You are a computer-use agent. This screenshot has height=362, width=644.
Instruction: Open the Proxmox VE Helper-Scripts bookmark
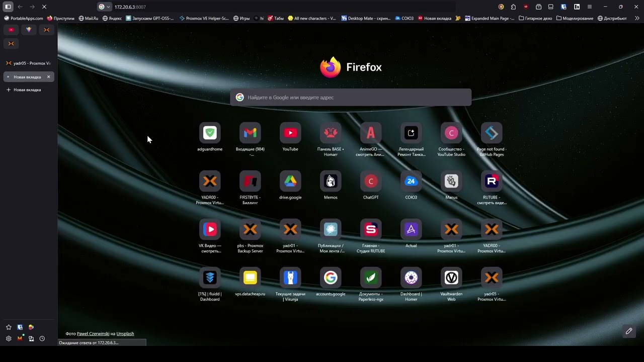(204, 18)
